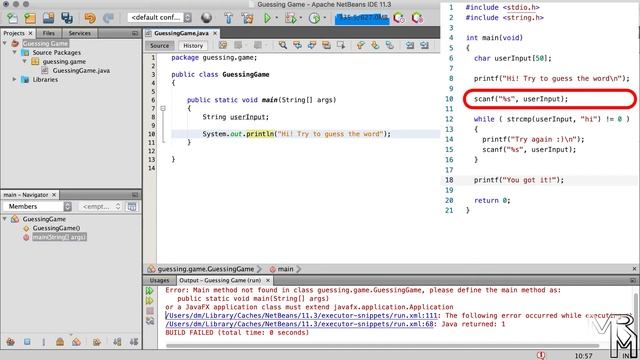This screenshot has height=360, width=640.
Task: Switch to the Files tab
Action: coord(49,33)
